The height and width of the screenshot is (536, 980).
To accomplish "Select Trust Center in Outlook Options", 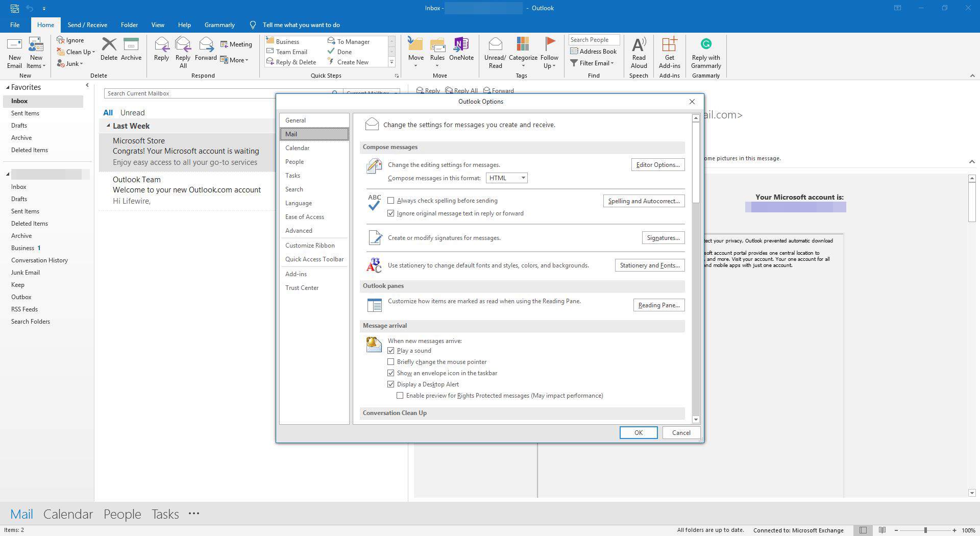I will [314, 287].
